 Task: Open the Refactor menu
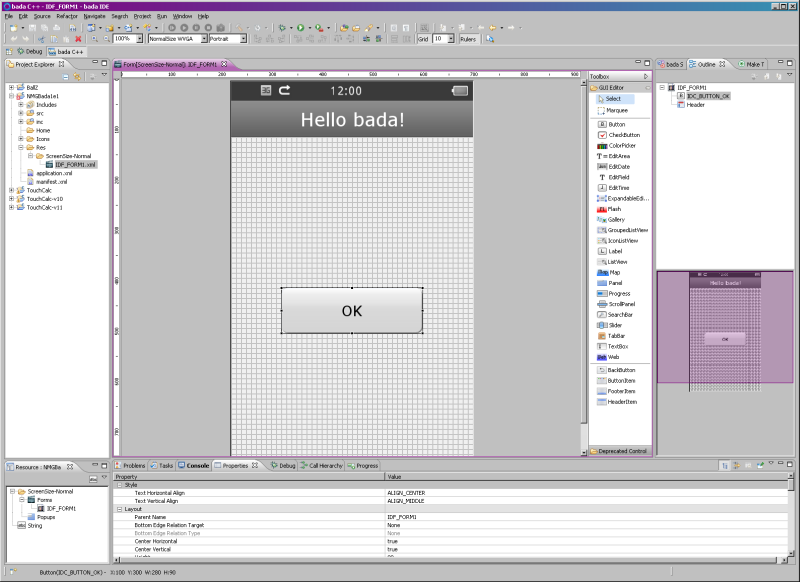pos(67,16)
